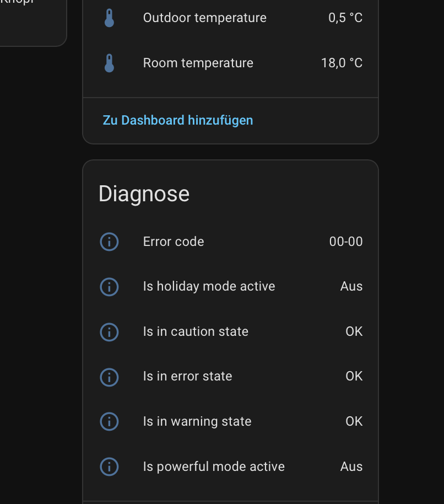Open the Room temperature entity row

point(198,63)
